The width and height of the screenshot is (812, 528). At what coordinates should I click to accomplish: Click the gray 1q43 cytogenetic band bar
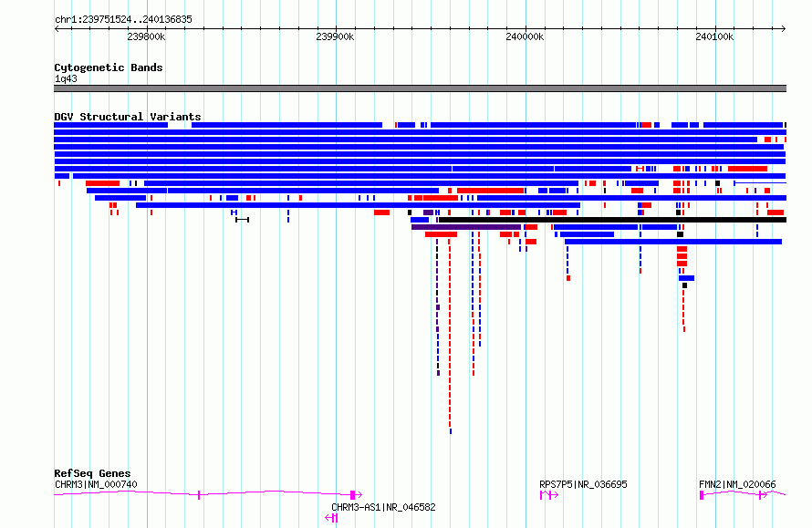(420, 88)
